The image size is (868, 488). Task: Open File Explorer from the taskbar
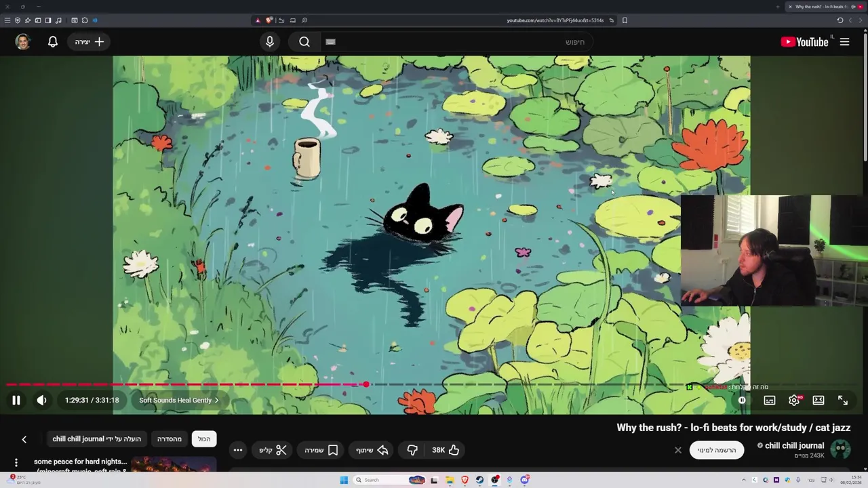pyautogui.click(x=449, y=480)
